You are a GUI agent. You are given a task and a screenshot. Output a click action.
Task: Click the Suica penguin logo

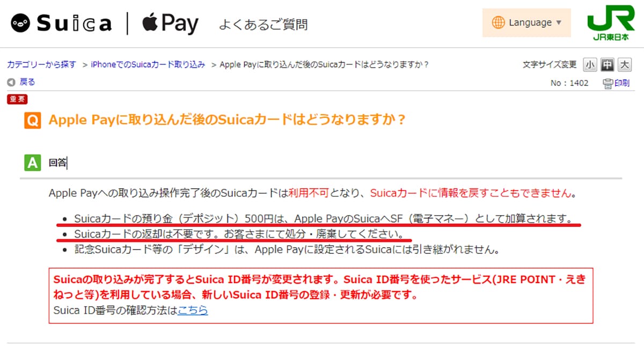21,23
